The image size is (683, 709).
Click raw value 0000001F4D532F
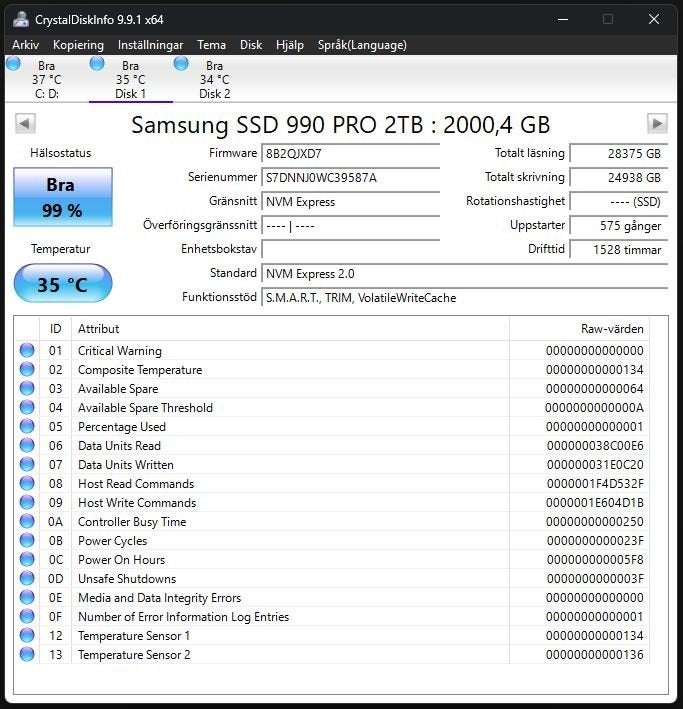(595, 483)
